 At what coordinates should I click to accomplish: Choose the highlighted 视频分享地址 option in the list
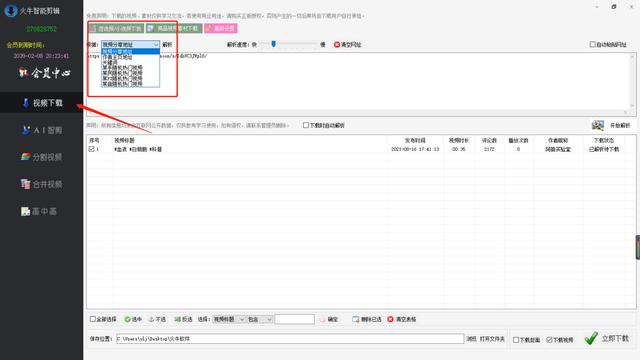click(130, 51)
